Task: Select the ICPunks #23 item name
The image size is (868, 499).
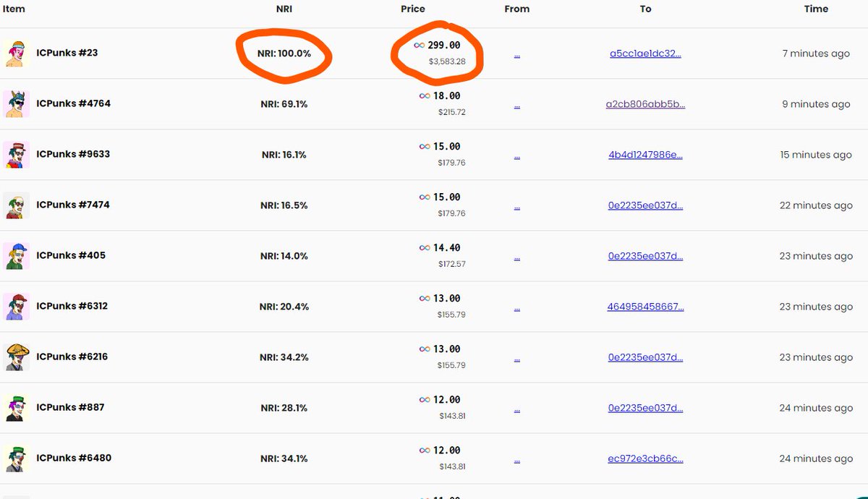Action: click(67, 53)
